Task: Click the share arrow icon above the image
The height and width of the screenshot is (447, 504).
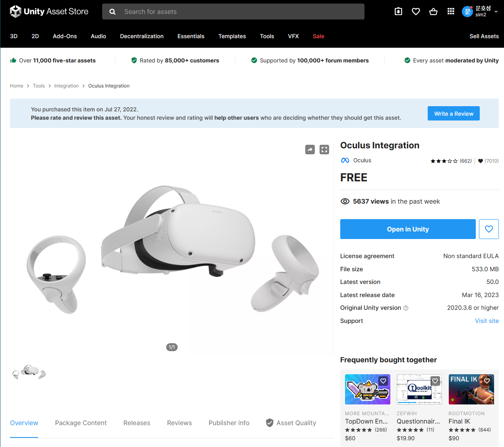Action: pos(310,150)
